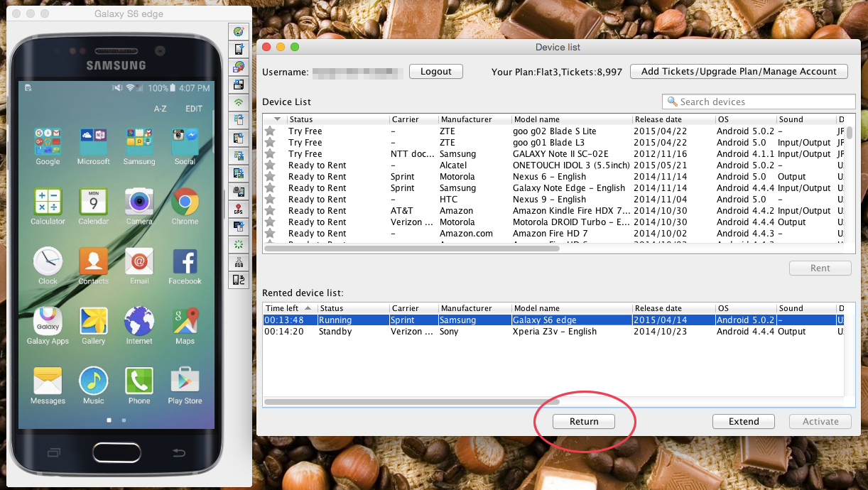Open the Email app

139,266
